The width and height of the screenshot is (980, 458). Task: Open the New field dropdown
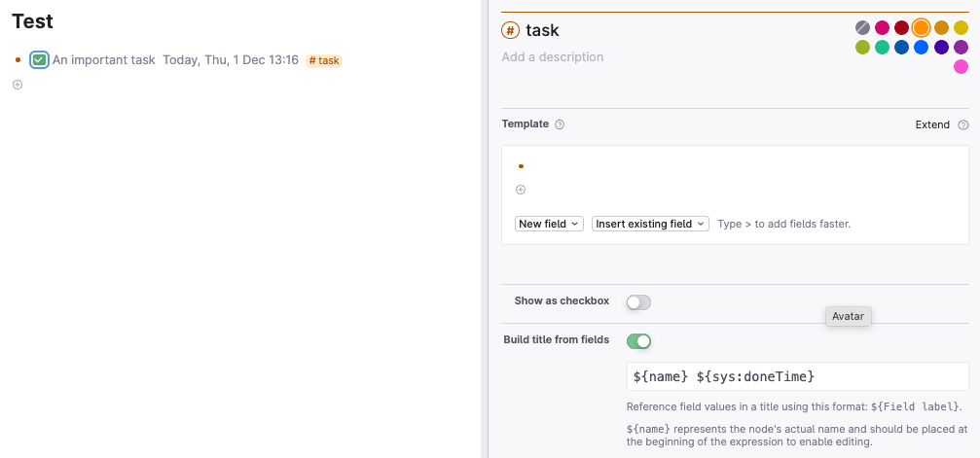(549, 224)
